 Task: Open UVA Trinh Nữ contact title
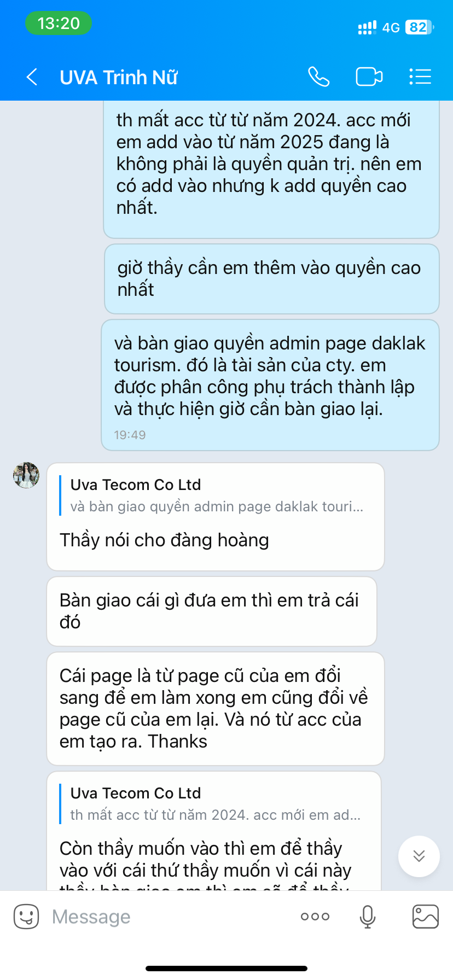pyautogui.click(x=119, y=78)
